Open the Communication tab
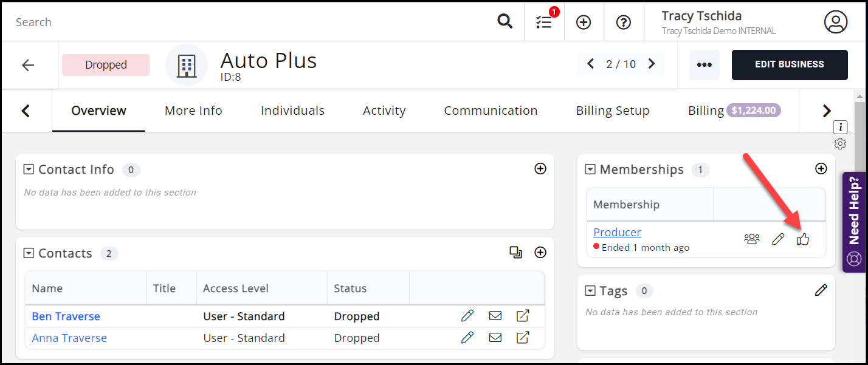 coord(491,111)
